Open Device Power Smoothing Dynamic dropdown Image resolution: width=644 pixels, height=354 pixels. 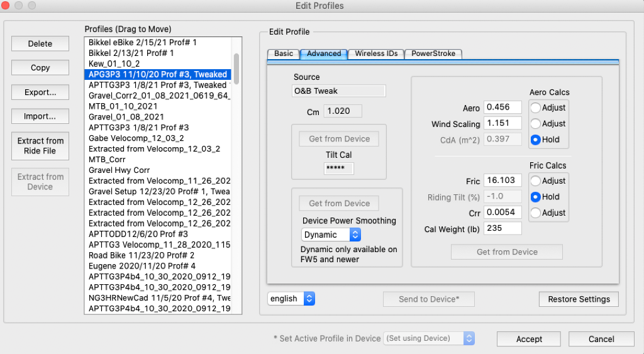[331, 235]
